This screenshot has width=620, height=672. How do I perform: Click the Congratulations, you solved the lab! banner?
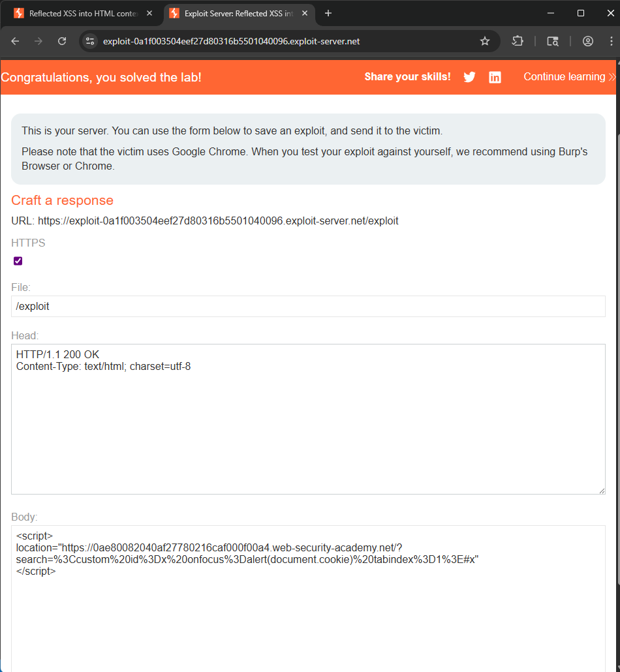point(101,77)
